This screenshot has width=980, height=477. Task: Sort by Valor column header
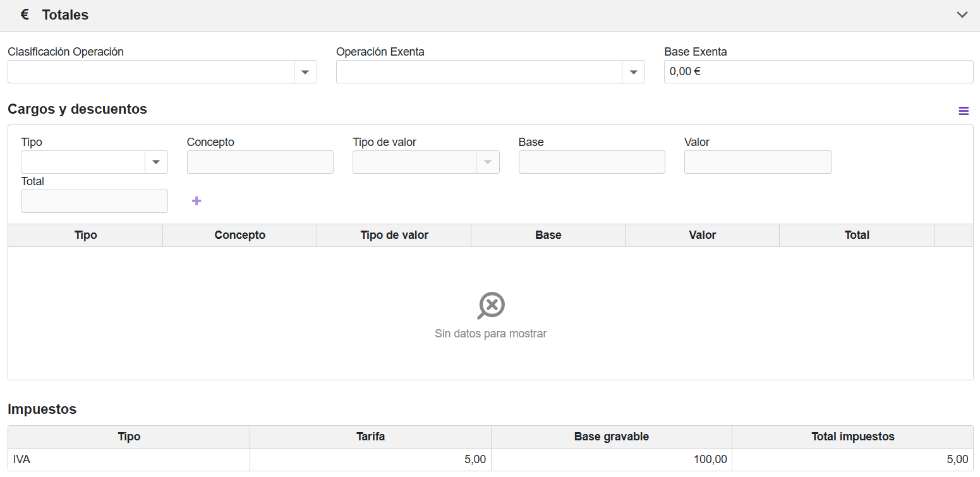pyautogui.click(x=703, y=235)
